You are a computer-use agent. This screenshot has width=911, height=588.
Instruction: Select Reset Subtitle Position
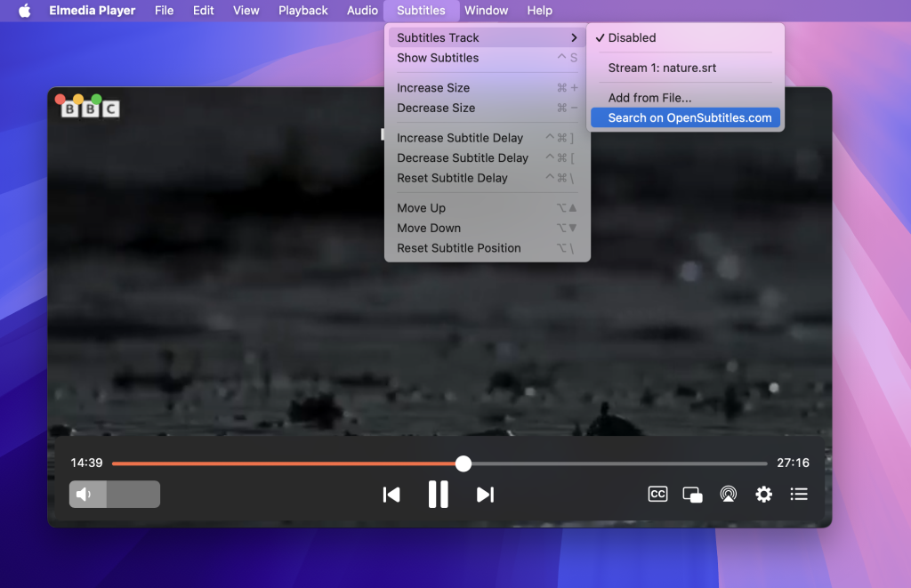pos(459,248)
